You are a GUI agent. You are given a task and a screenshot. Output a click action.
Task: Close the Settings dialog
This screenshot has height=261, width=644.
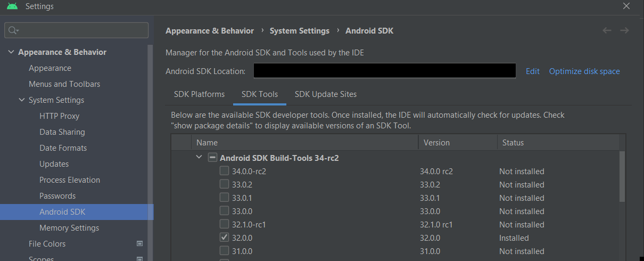626,6
